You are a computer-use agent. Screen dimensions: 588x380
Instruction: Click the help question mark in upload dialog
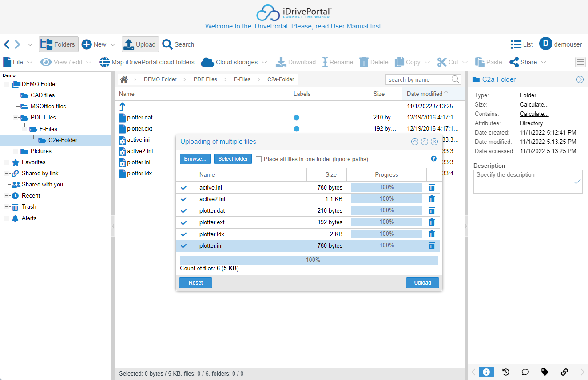[433, 158]
